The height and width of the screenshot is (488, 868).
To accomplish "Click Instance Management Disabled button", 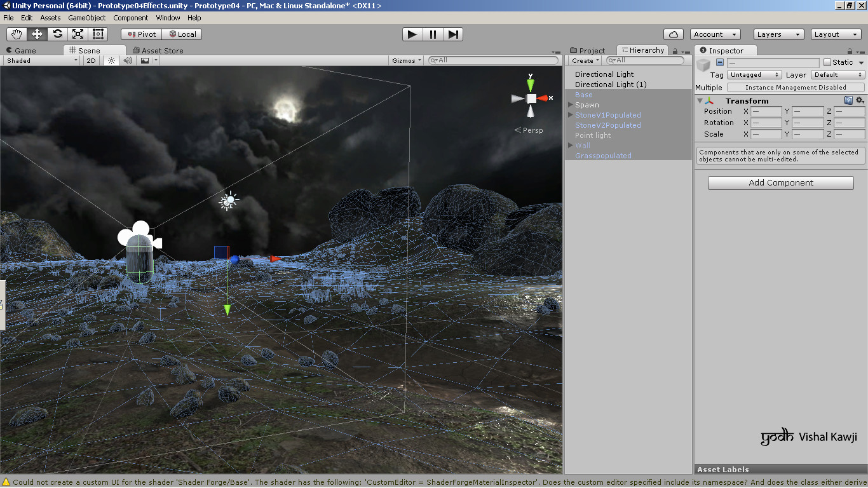I will 796,87.
